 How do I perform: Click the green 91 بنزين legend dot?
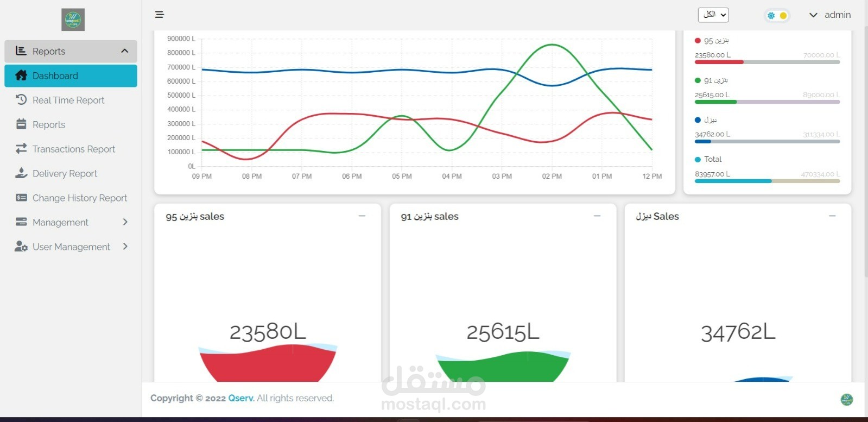pos(698,80)
